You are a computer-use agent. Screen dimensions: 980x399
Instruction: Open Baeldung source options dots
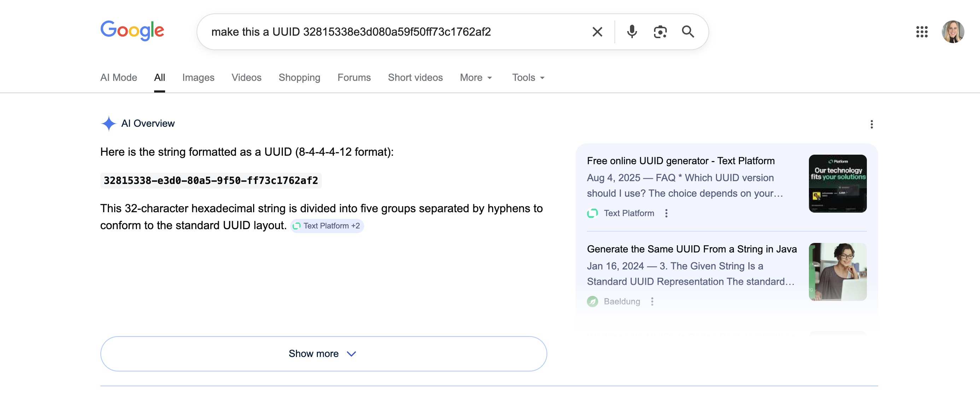pos(652,301)
